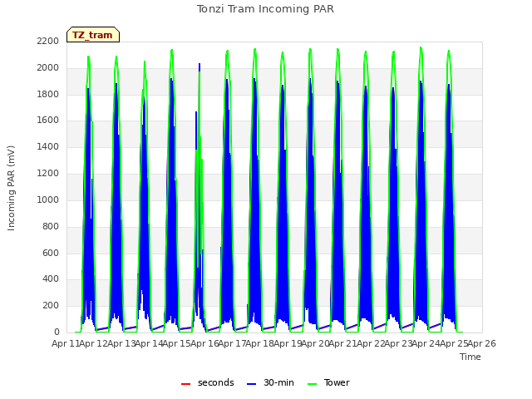The width and height of the screenshot is (532, 399).
Task: Click the 2000 y-axis tick label
Action: 48,67
